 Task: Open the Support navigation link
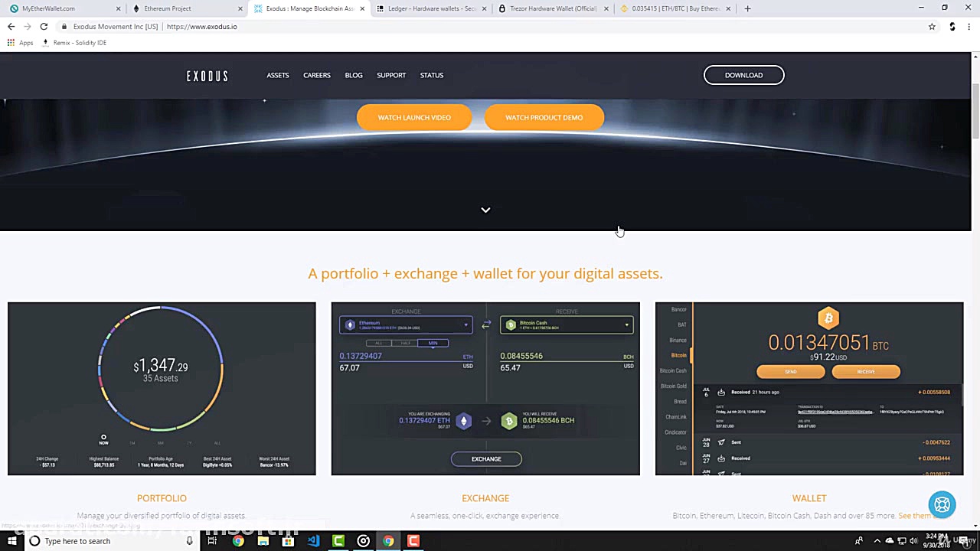click(391, 75)
